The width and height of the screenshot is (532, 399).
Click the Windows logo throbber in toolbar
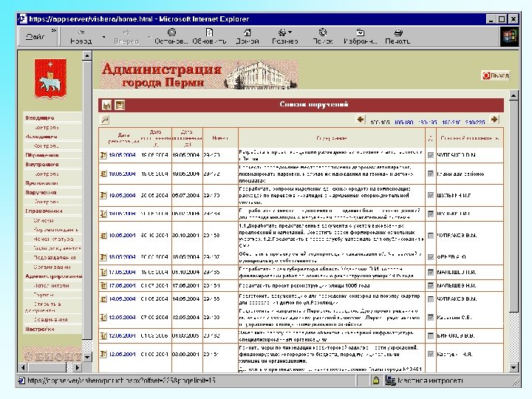pyautogui.click(x=510, y=36)
